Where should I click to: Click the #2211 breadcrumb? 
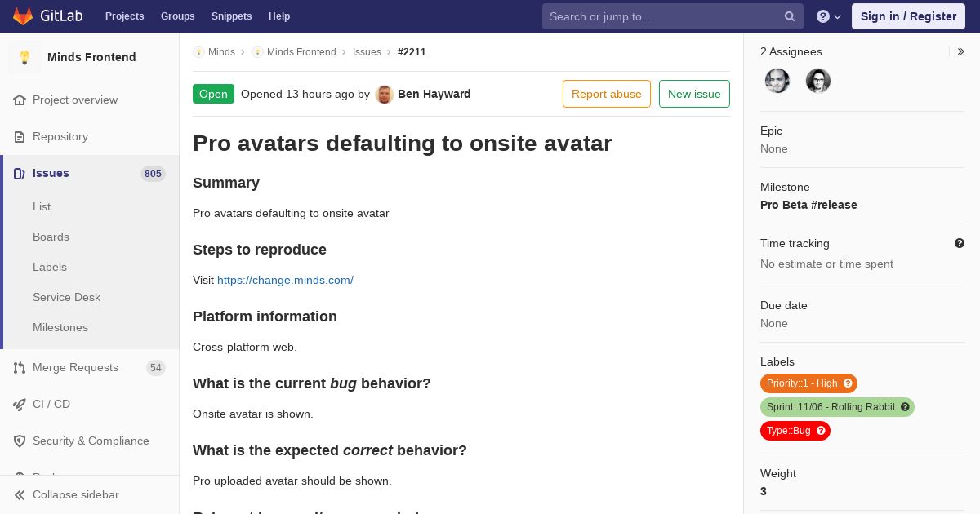(412, 52)
